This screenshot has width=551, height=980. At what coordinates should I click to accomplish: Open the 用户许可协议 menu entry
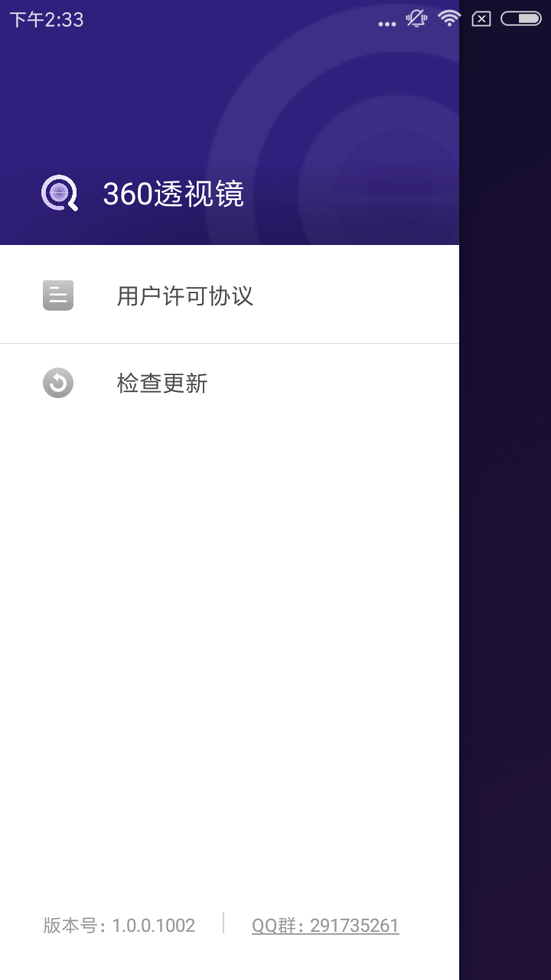tap(230, 295)
